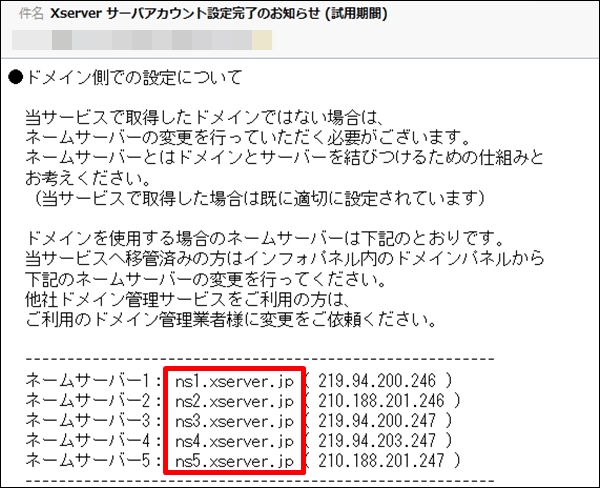Click the line 'ネームサーバーの変更を行っていただく必要がございます。'
This screenshot has width=600, height=488.
(x=248, y=137)
